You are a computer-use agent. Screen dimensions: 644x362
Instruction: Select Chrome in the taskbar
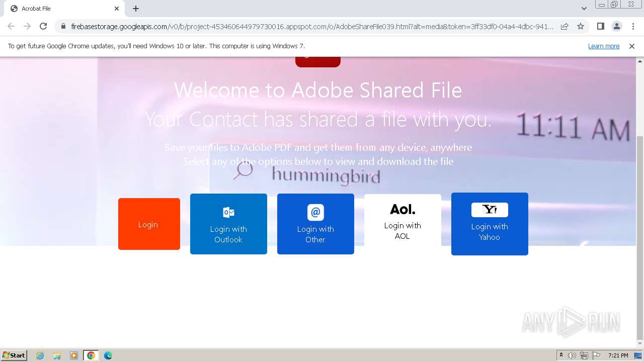tap(91, 355)
